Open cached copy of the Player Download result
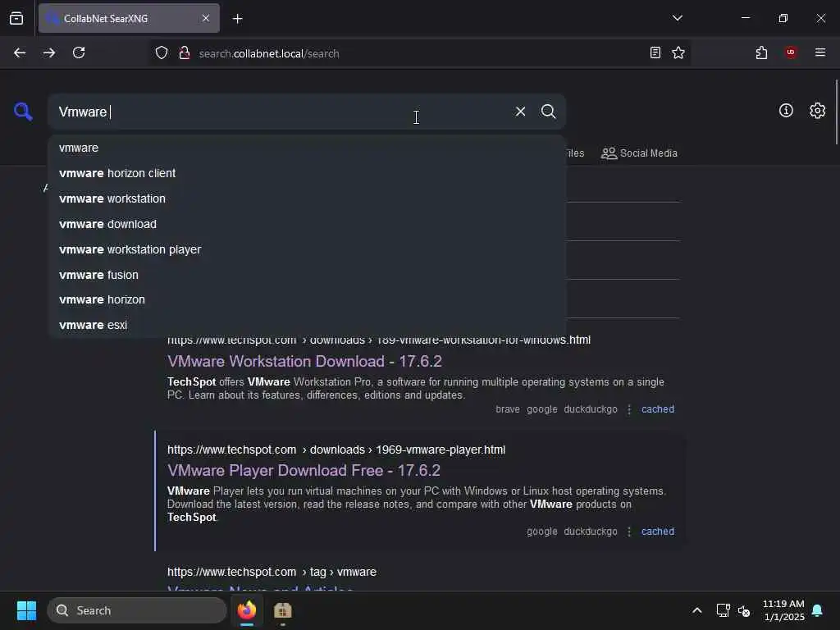 [657, 532]
